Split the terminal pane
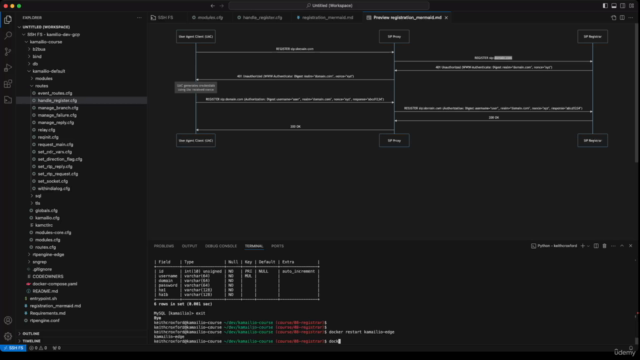Viewport: 640px width, 360px height. (x=596, y=246)
